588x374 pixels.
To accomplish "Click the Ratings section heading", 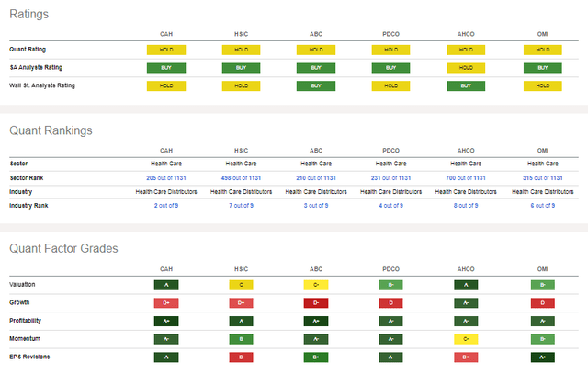I will tap(28, 15).
